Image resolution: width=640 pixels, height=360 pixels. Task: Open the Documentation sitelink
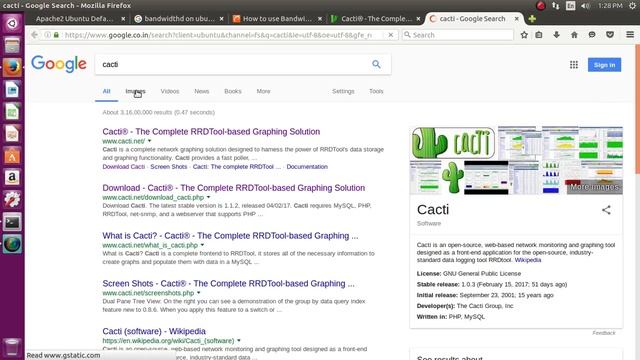click(307, 167)
